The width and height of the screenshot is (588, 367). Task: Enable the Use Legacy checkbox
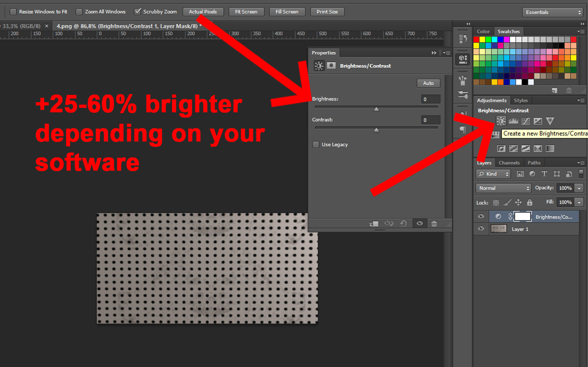click(316, 145)
